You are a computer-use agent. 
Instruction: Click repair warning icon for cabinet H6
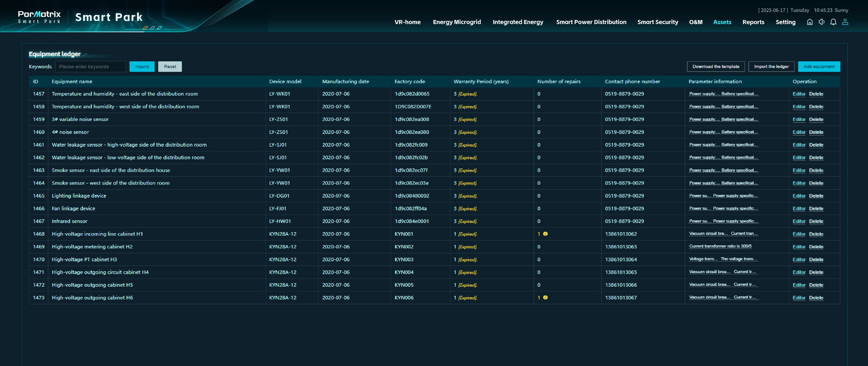tap(545, 298)
